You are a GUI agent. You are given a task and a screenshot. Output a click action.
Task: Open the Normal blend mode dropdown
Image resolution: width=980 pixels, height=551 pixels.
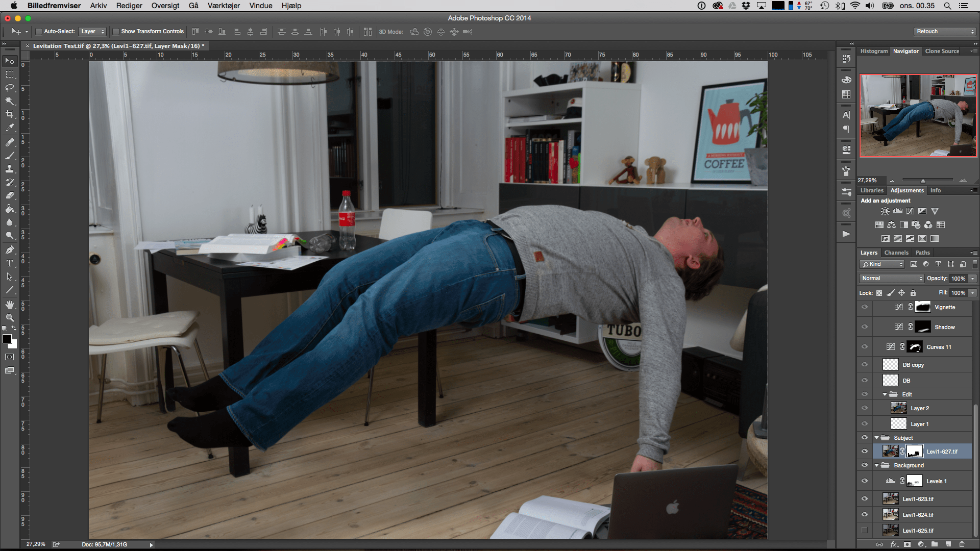tap(892, 279)
